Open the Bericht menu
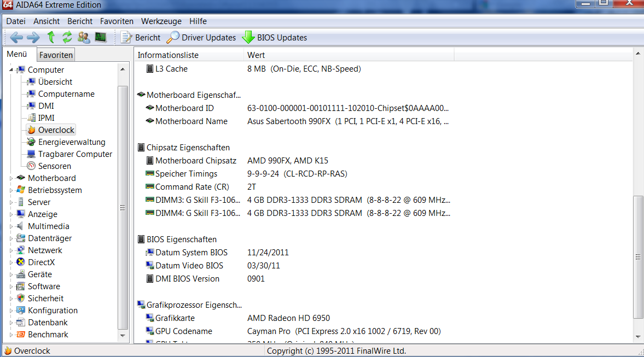Image resolution: width=644 pixels, height=357 pixels. pos(80,21)
